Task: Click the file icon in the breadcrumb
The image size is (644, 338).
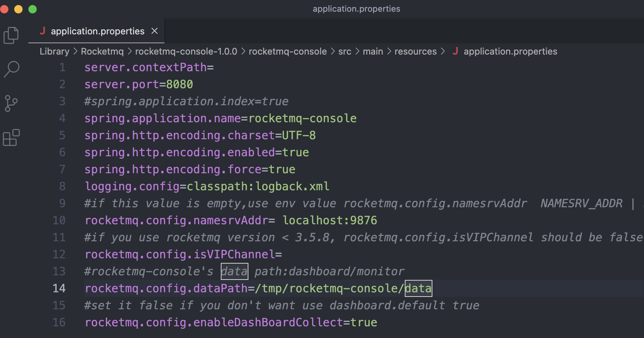Action: (455, 51)
